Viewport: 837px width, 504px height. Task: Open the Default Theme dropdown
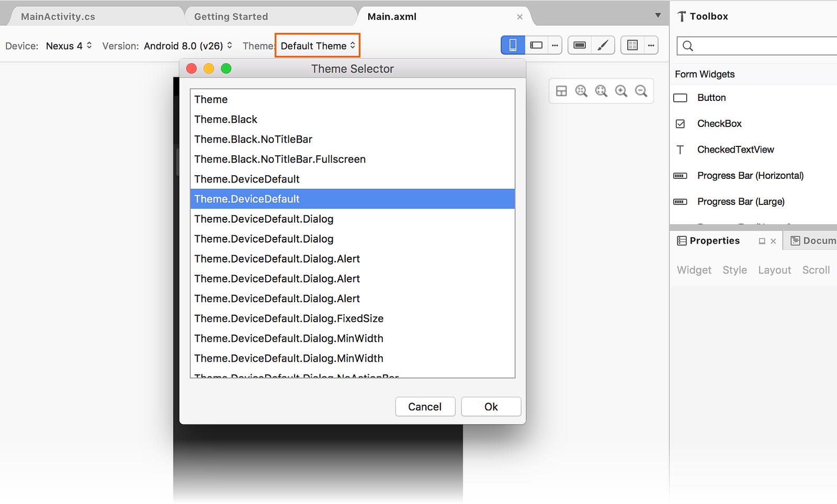click(x=318, y=46)
